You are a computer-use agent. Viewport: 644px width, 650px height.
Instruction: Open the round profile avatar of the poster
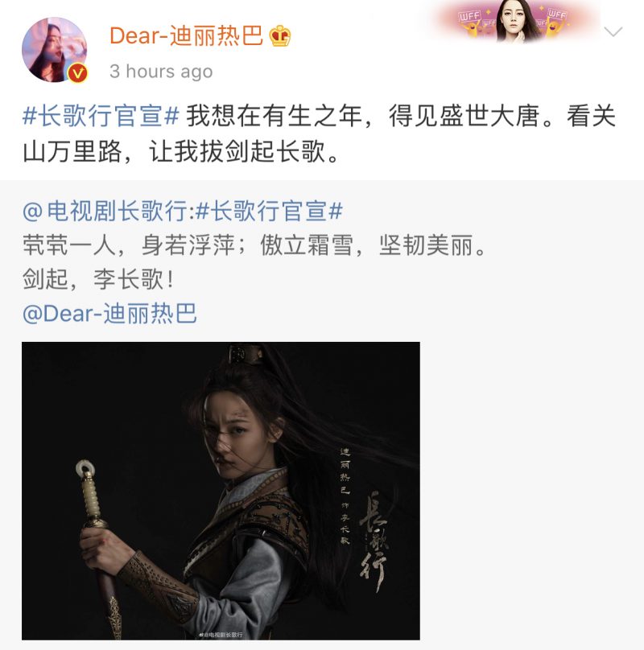(55, 50)
